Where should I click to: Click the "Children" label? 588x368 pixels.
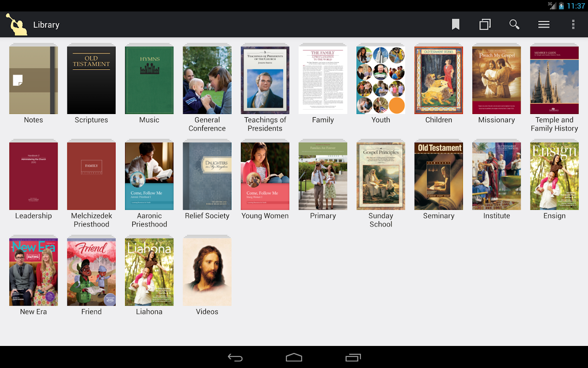click(439, 120)
